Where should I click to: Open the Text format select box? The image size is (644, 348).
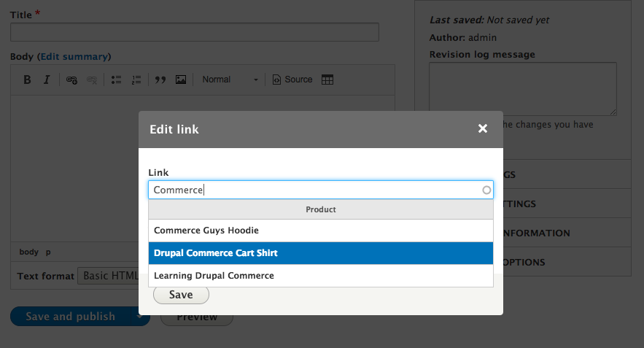(109, 276)
